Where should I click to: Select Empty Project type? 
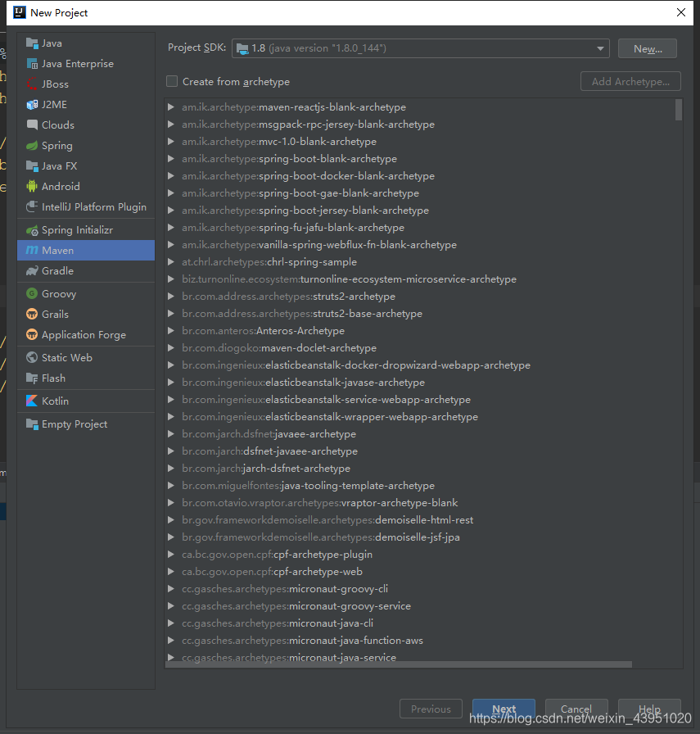coord(86,424)
